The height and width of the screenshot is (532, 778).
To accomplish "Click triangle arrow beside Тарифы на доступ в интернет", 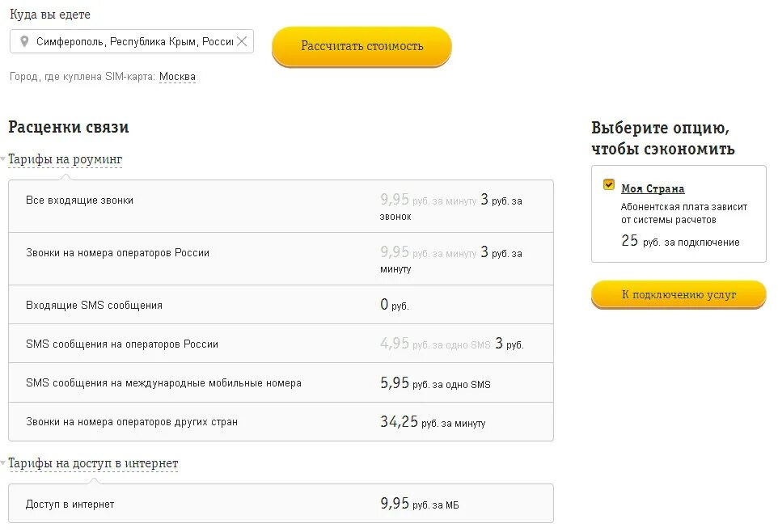I will coord(3,462).
